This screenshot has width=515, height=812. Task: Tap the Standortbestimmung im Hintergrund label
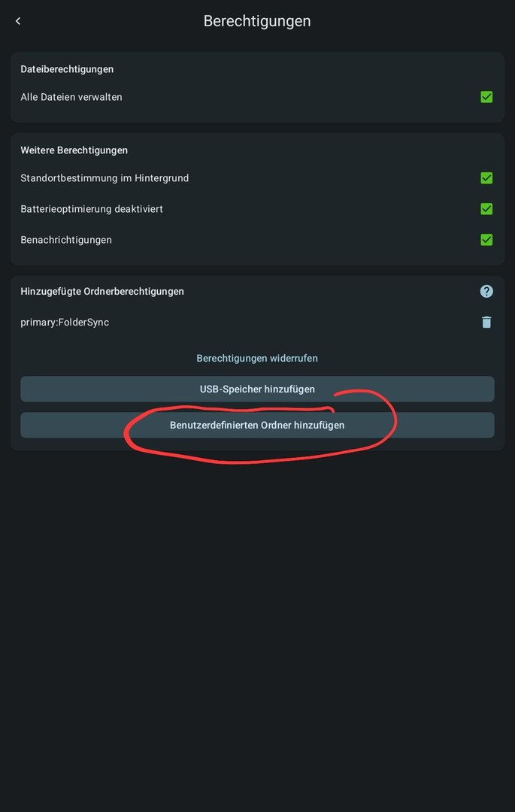[105, 178]
